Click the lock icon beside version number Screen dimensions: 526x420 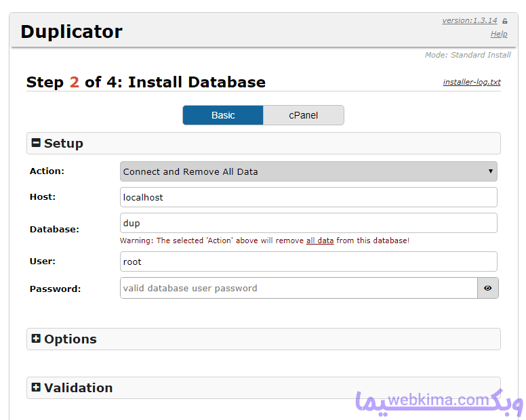[x=505, y=21]
